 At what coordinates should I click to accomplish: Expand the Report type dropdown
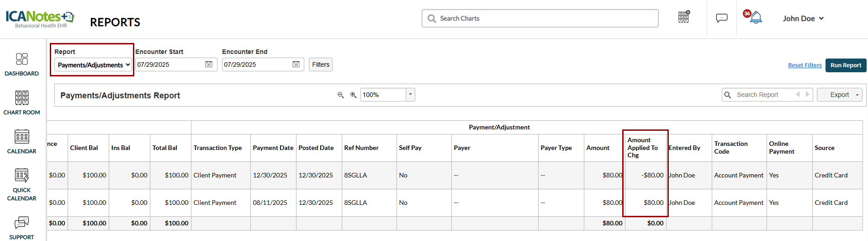click(93, 65)
